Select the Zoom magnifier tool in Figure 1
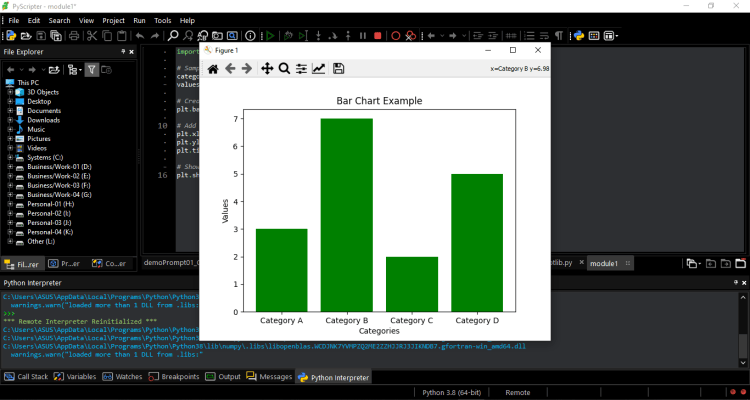 click(x=284, y=69)
